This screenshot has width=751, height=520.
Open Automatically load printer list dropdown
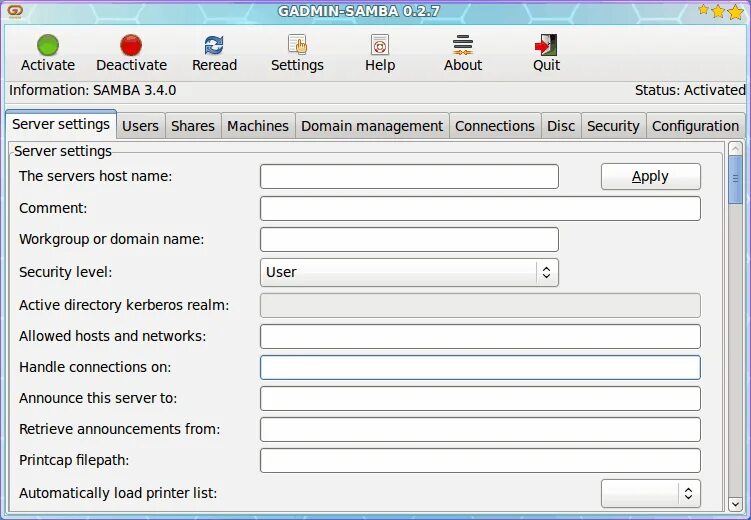[x=650, y=493]
